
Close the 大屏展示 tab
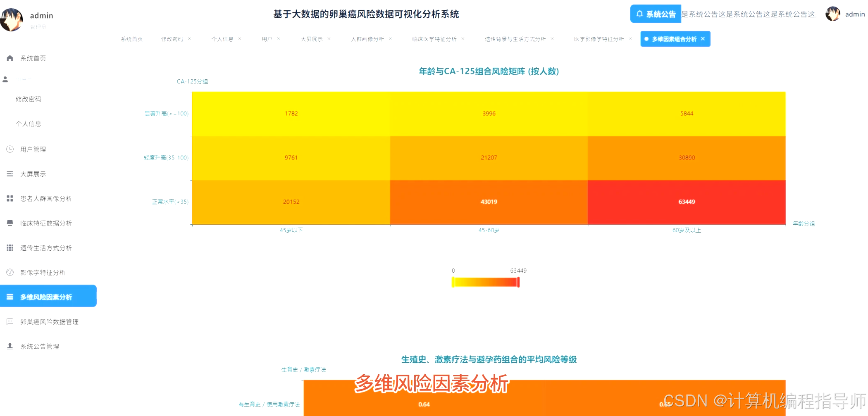pyautogui.click(x=329, y=39)
